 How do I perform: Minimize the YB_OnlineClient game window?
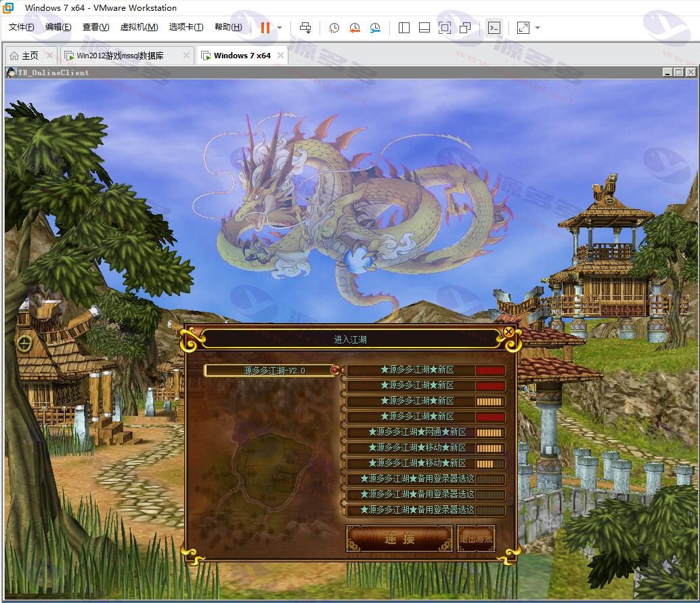coord(668,72)
